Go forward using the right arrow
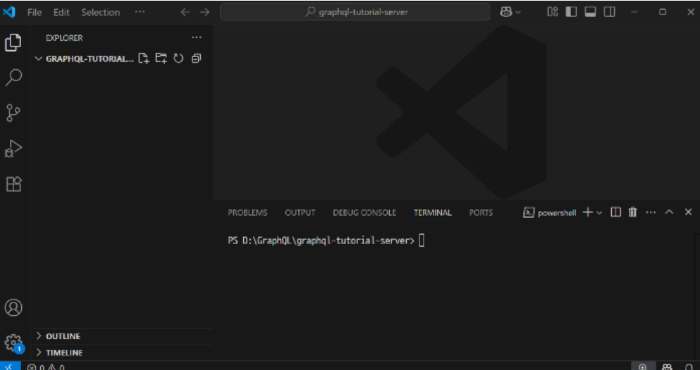 pos(204,12)
